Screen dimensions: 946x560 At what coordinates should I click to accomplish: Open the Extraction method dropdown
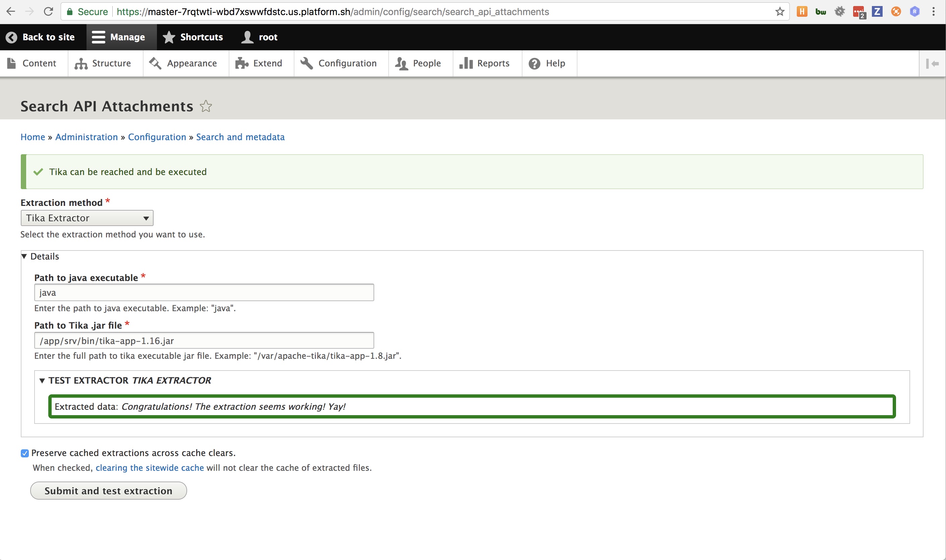[87, 218]
